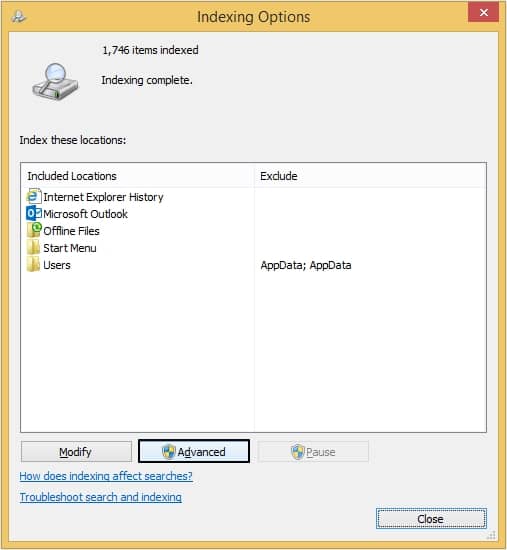The height and width of the screenshot is (550, 507).
Task: Click the Users folder icon
Action: (34, 264)
